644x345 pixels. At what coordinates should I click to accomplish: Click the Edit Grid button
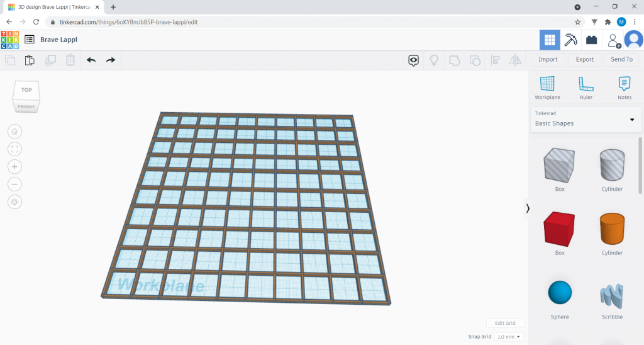pos(505,323)
